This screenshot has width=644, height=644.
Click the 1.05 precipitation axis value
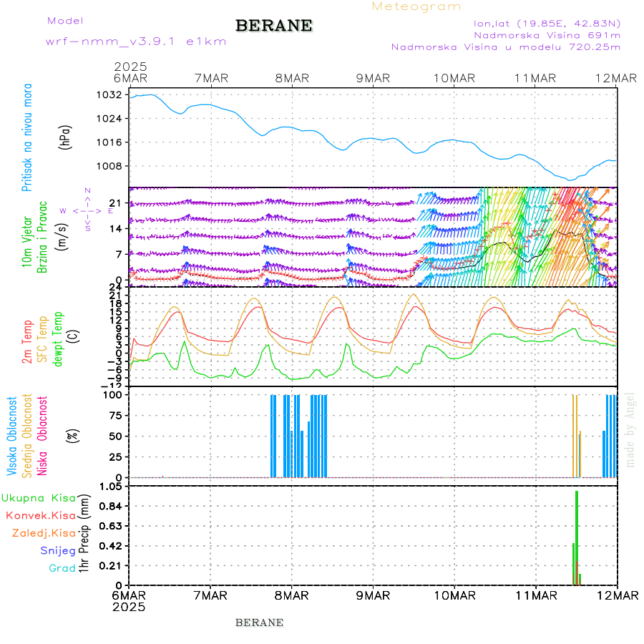pos(111,487)
